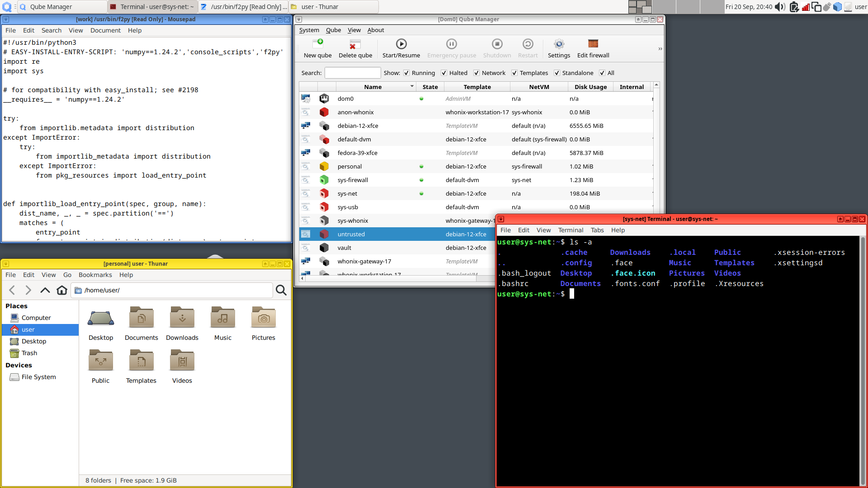Screen dimensions: 868x488
Task: Click the Delete qube icon
Action: [355, 44]
